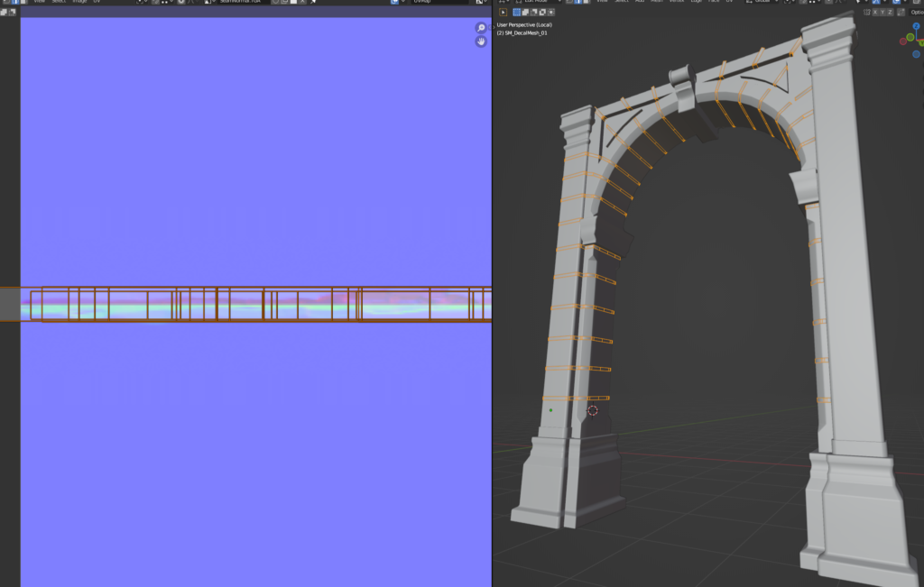
Task: Click the User Perspective (Local) label
Action: 523,24
